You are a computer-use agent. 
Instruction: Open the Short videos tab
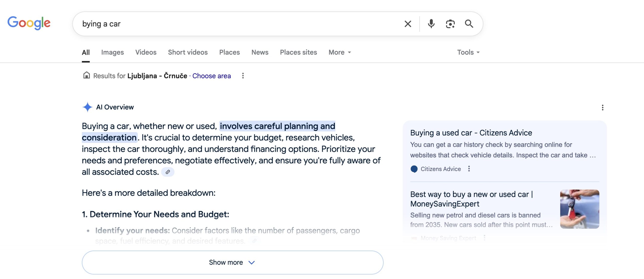click(x=188, y=52)
